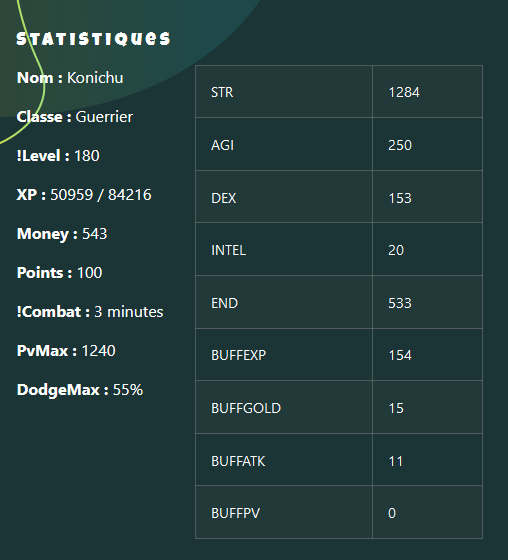Select the character name Konichu
Screen dimensions: 508x560
tap(95, 78)
